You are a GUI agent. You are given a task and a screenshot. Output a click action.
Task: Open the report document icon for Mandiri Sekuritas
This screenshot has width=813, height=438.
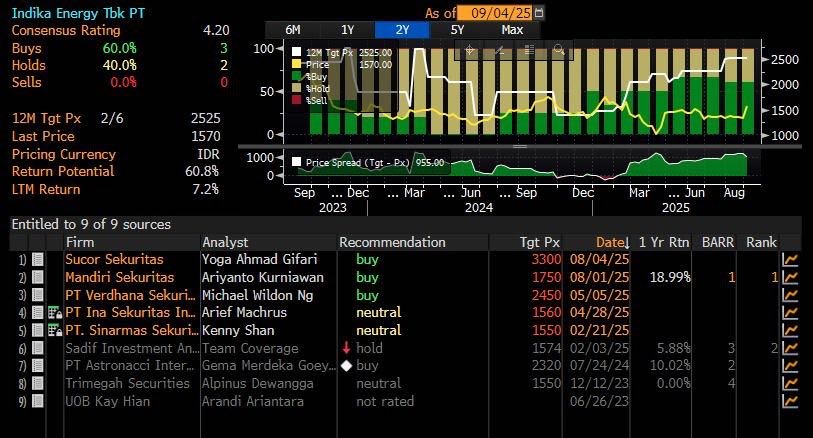pyautogui.click(x=37, y=277)
